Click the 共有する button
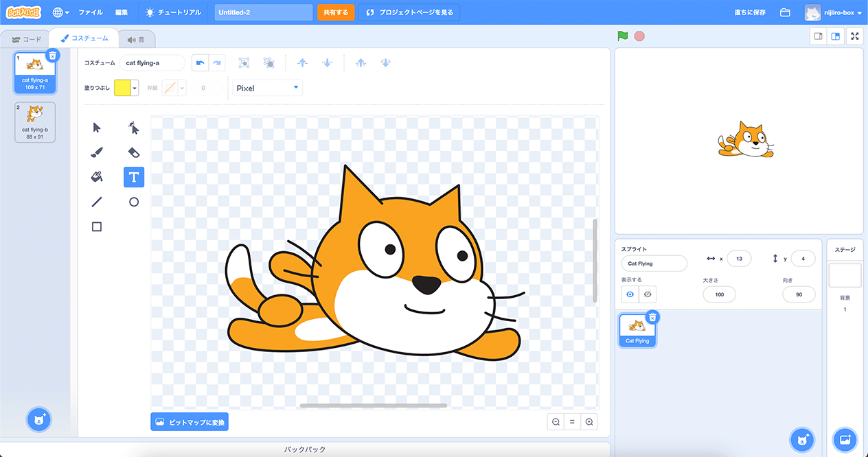Viewport: 868px width, 457px height. click(336, 12)
